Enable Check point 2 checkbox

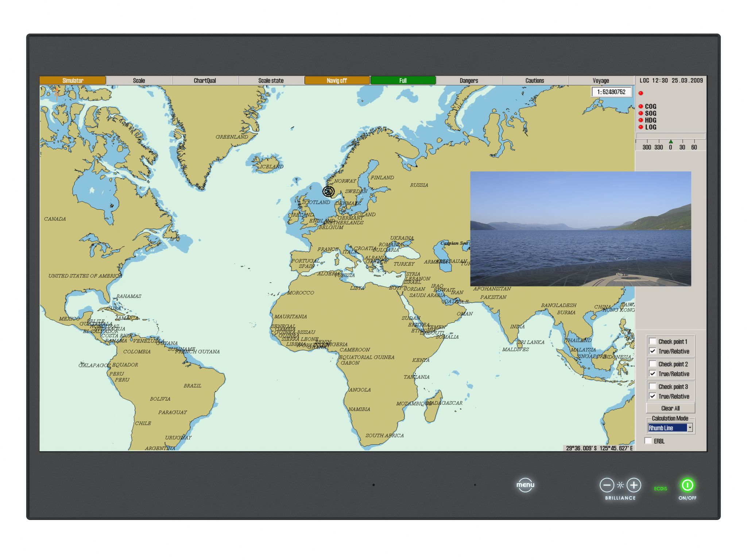click(x=653, y=364)
